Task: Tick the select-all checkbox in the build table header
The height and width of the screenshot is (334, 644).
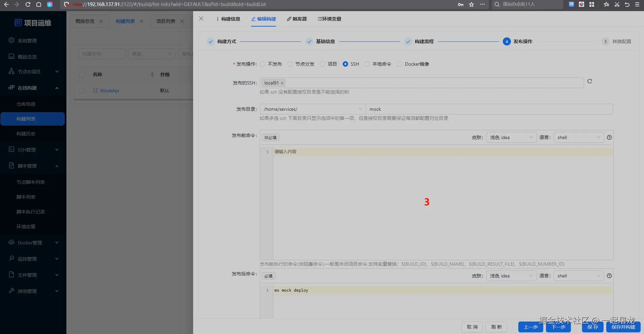Action: tap(82, 74)
